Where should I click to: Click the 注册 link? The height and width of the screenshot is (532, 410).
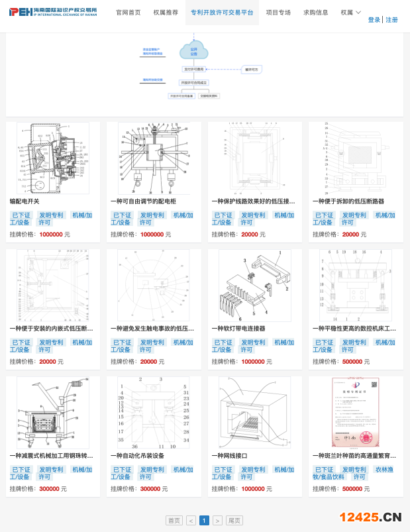click(x=391, y=20)
